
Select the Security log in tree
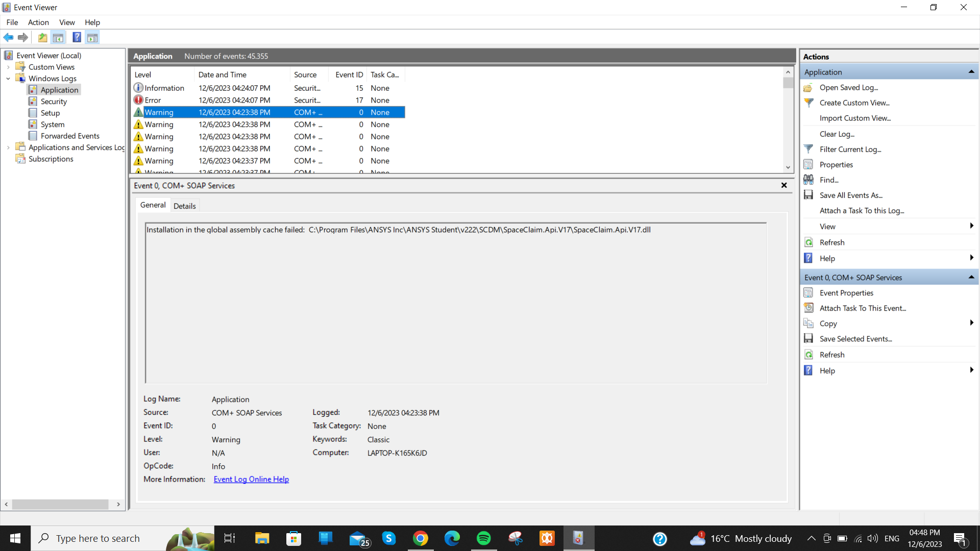pos(54,102)
